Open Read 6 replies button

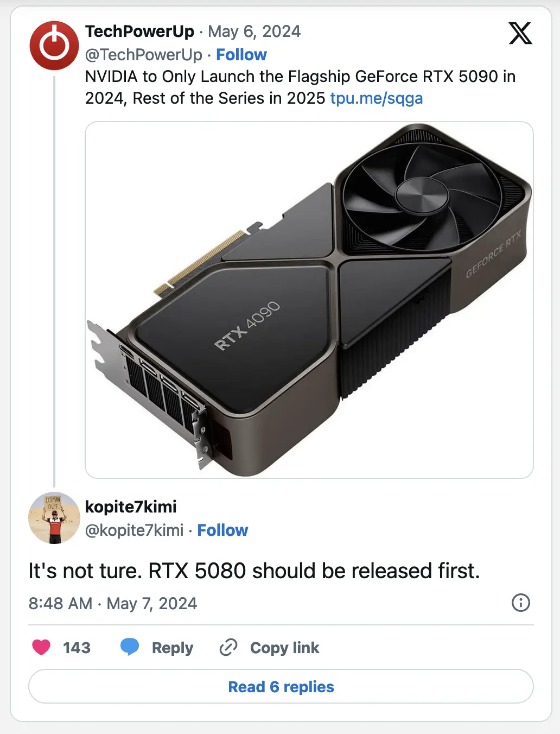click(281, 687)
